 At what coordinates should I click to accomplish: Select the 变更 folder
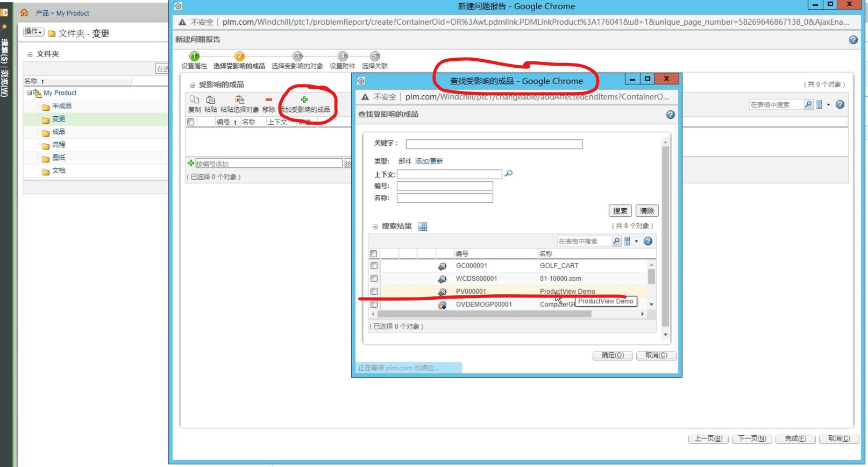[59, 119]
